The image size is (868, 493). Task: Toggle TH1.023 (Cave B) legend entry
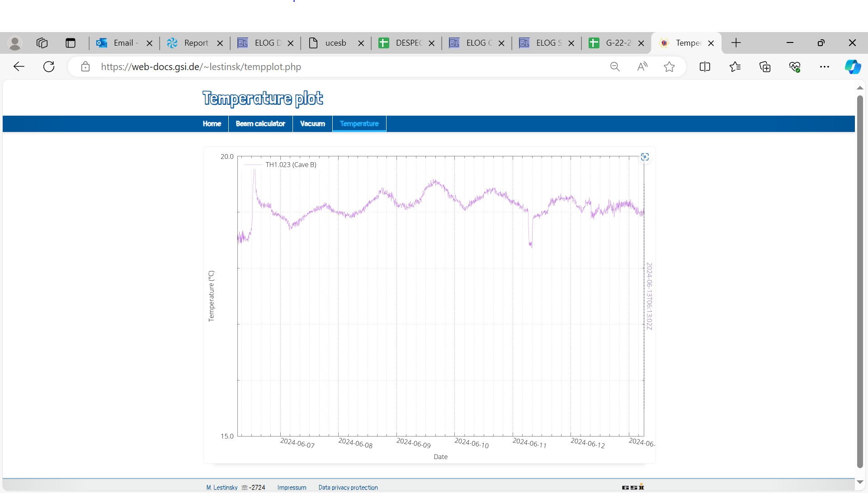[x=291, y=165]
